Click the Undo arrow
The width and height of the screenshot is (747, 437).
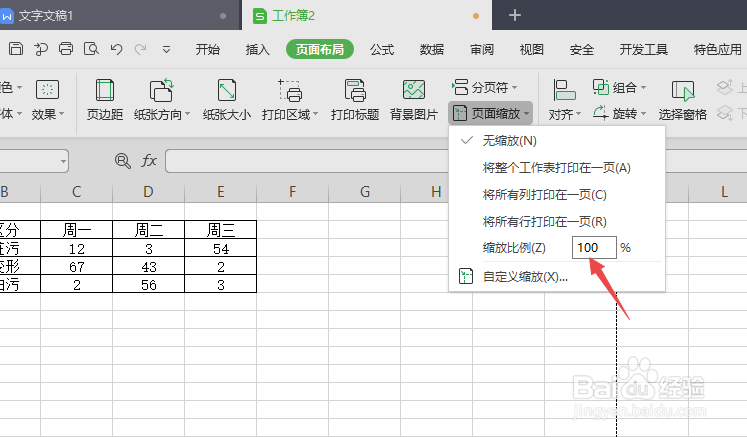[x=116, y=49]
